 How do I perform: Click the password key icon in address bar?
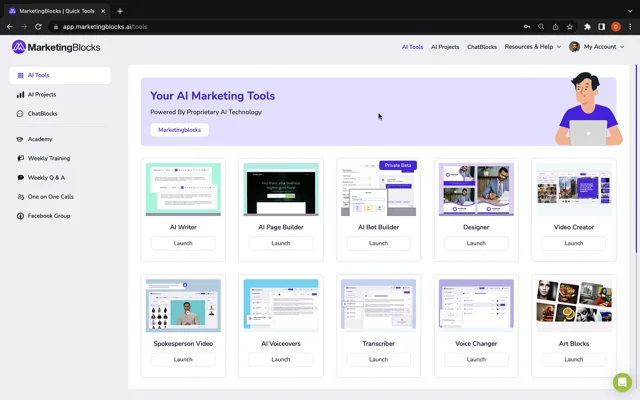coord(527,27)
